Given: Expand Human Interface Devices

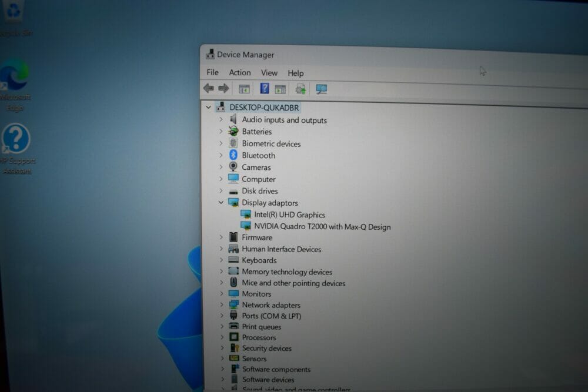Looking at the screenshot, I should [x=221, y=249].
